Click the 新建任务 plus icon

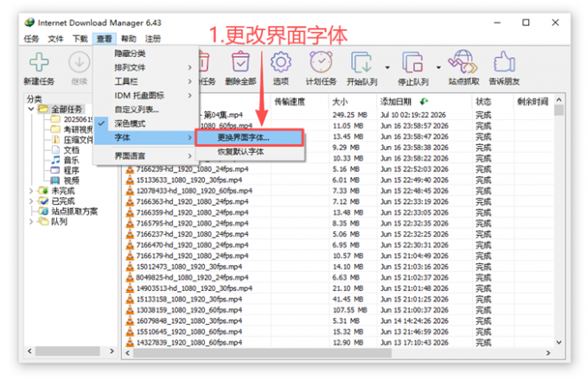pyautogui.click(x=39, y=62)
